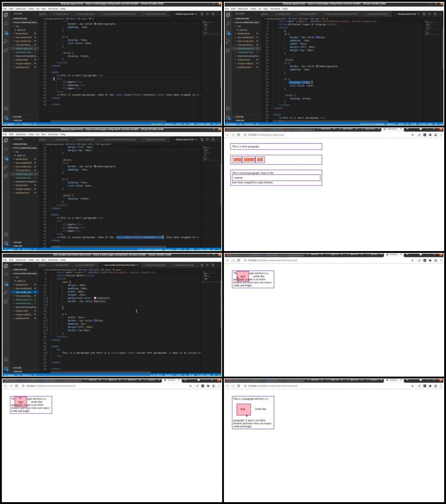The width and height of the screenshot is (446, 504).
Task: Open Selection menu in the inline-box VS Code window
Action: click(21, 260)
